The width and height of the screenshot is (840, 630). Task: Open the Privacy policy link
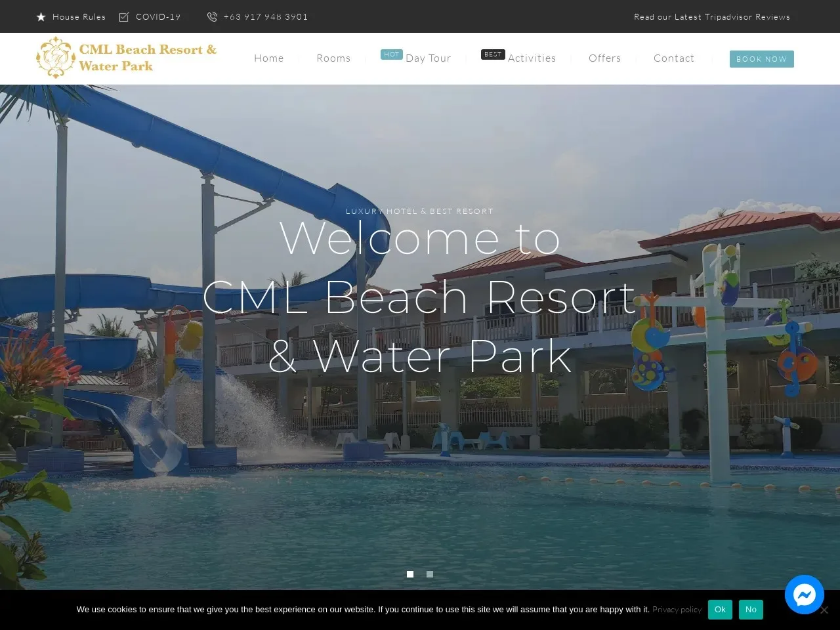coord(677,610)
